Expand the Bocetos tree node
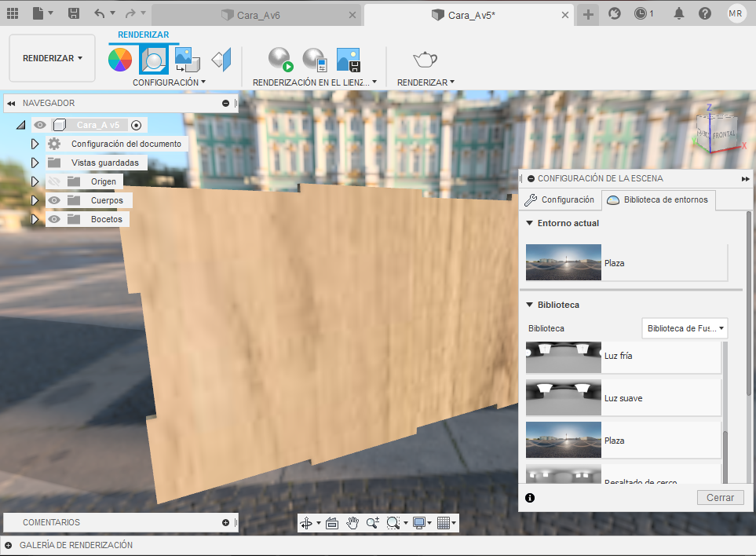Image resolution: width=756 pixels, height=556 pixels. (x=35, y=219)
